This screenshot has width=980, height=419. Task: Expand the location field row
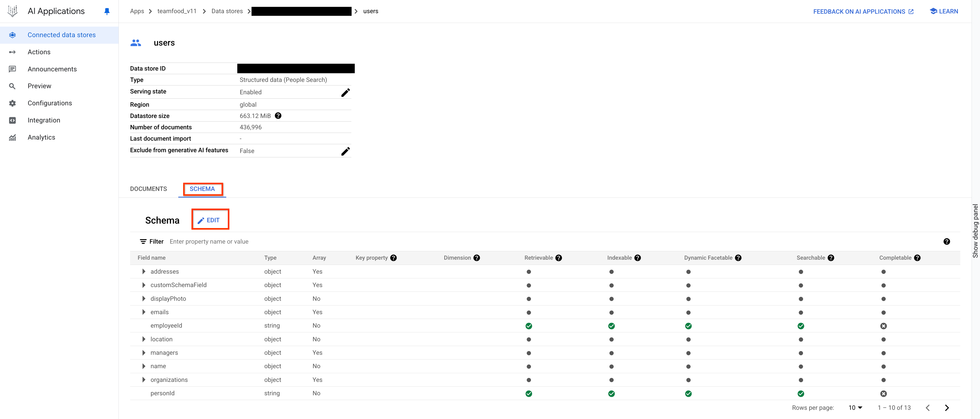pos(144,339)
